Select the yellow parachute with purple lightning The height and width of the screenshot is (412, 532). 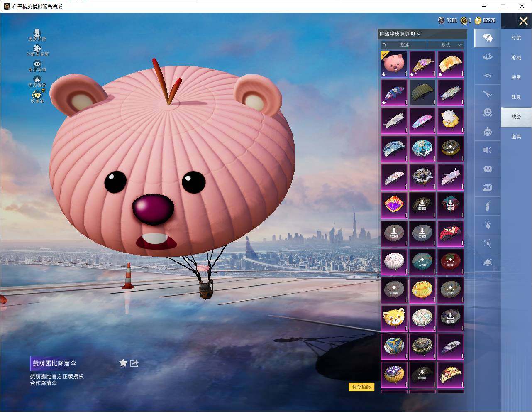click(394, 375)
